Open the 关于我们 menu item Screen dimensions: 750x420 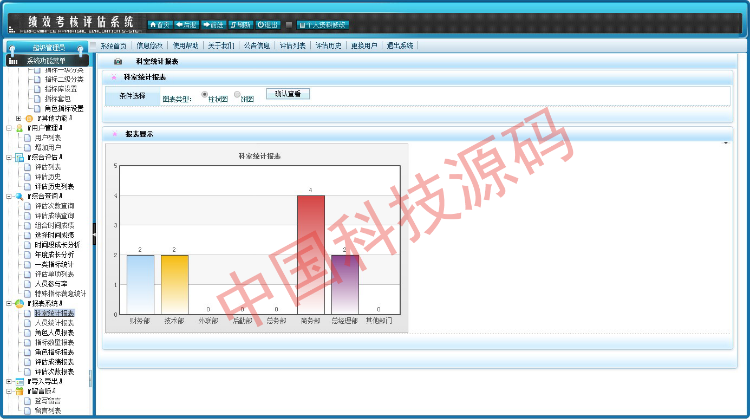[x=221, y=46]
